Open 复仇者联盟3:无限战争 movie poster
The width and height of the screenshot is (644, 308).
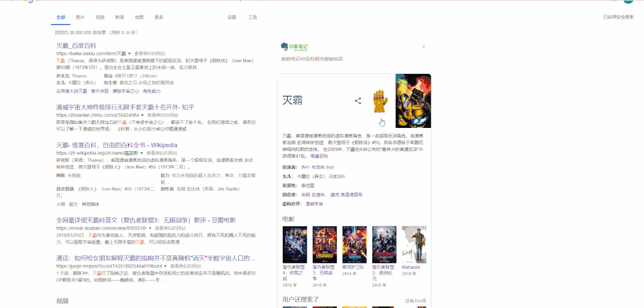(325, 244)
